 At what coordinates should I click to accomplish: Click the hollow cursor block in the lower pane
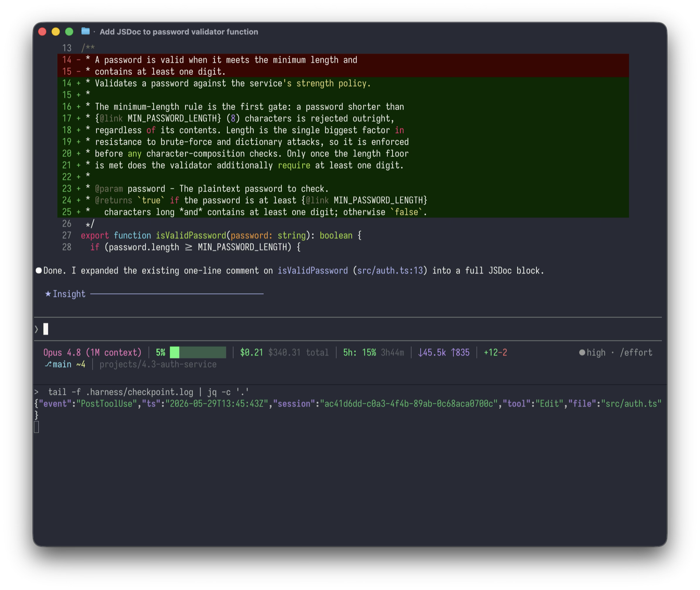coord(37,427)
